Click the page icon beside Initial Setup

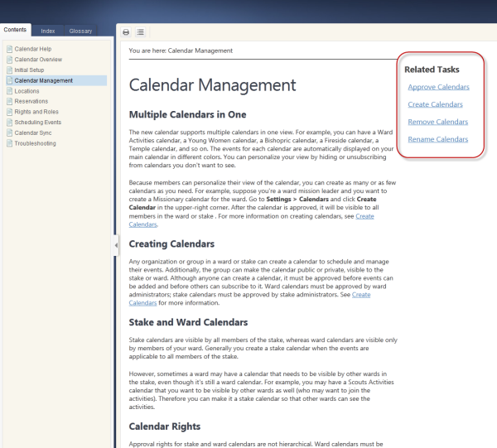tap(9, 70)
